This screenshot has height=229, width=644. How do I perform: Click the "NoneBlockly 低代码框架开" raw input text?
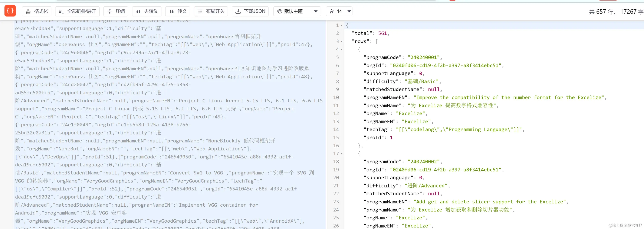point(241,141)
